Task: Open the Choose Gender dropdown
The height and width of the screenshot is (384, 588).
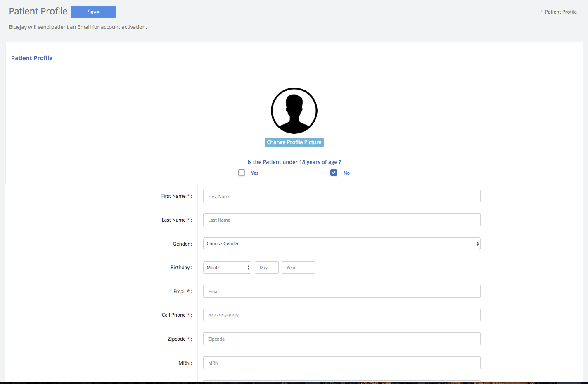Action: (342, 244)
